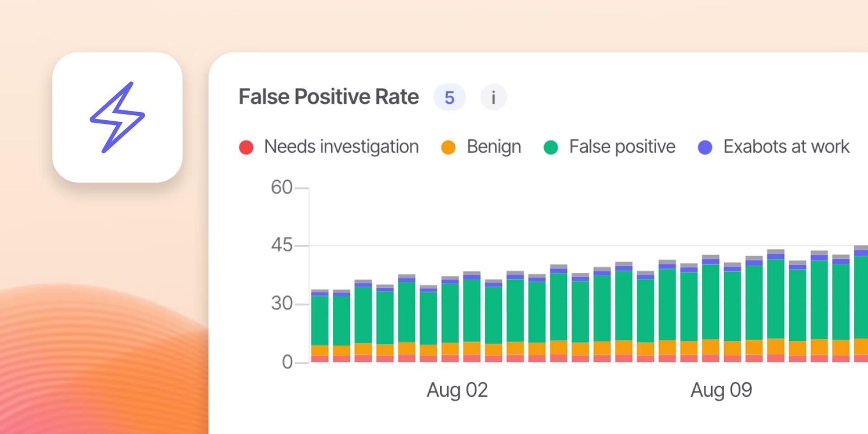The width and height of the screenshot is (868, 434).
Task: Toggle the Exabots at work legend series
Action: (774, 147)
